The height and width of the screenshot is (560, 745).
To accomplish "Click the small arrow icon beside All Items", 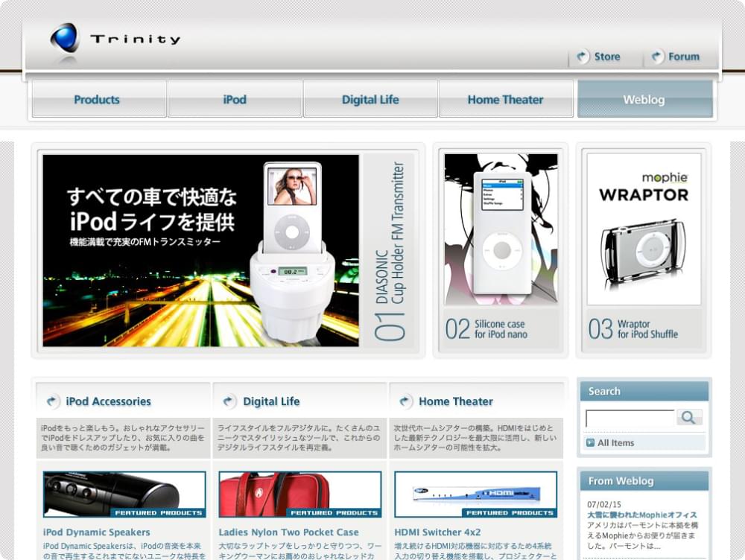I will [590, 443].
